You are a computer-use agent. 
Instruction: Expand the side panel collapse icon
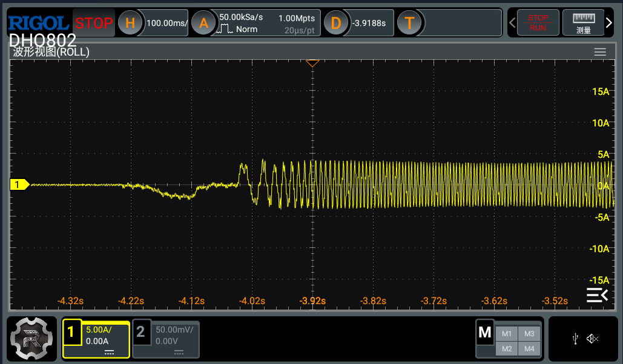(597, 295)
